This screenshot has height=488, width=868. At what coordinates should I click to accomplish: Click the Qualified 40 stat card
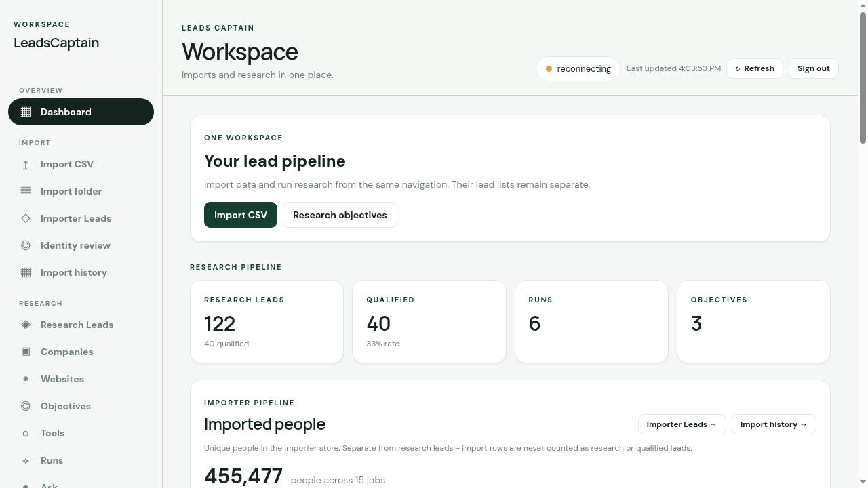pos(429,322)
